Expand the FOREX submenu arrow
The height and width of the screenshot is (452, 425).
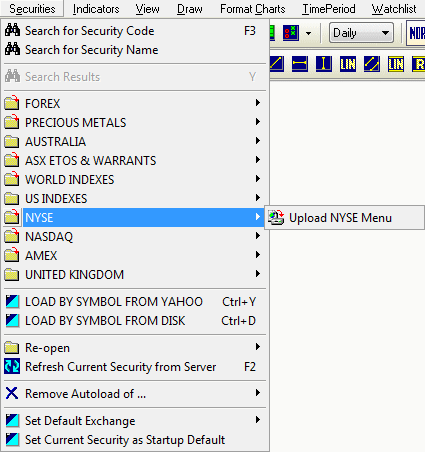[257, 103]
